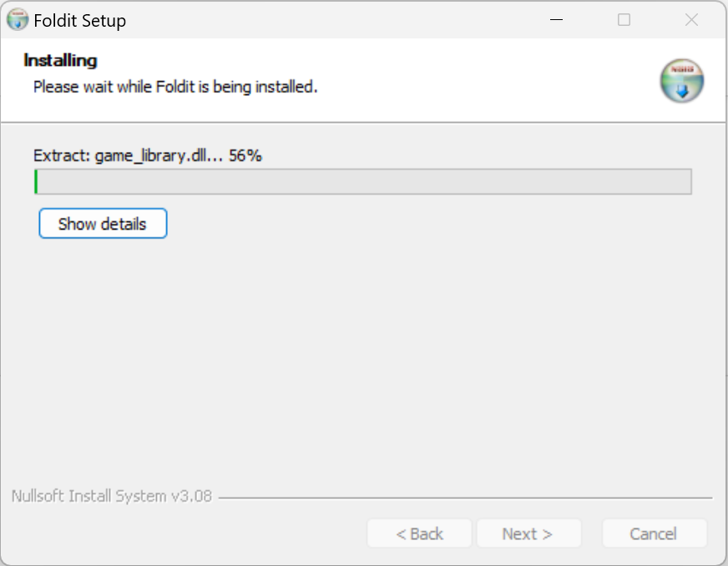Click the Nullsoft Install System v3.08 label
Viewport: 728px width, 566px height.
[112, 497]
